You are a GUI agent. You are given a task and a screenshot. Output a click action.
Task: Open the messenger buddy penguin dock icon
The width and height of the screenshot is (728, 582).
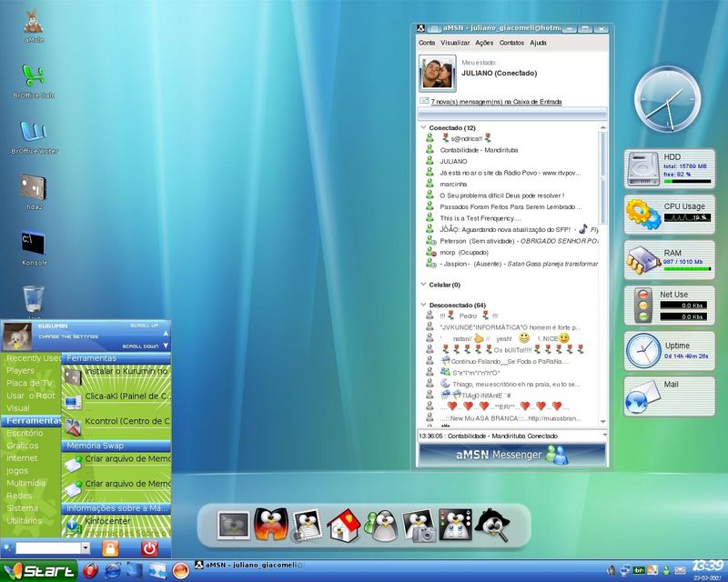[x=381, y=526]
